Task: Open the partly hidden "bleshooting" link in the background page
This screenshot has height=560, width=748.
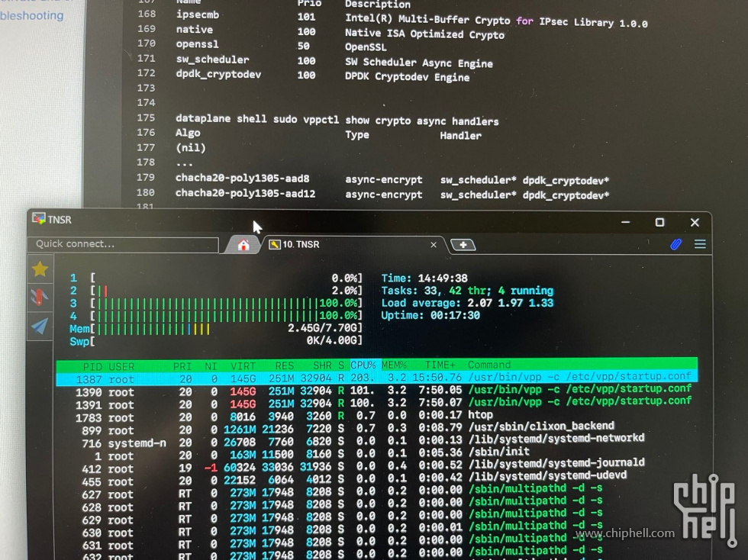Action: (x=31, y=15)
